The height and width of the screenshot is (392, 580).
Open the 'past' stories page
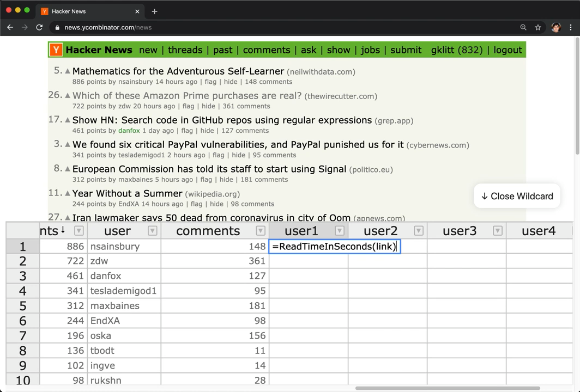(222, 50)
